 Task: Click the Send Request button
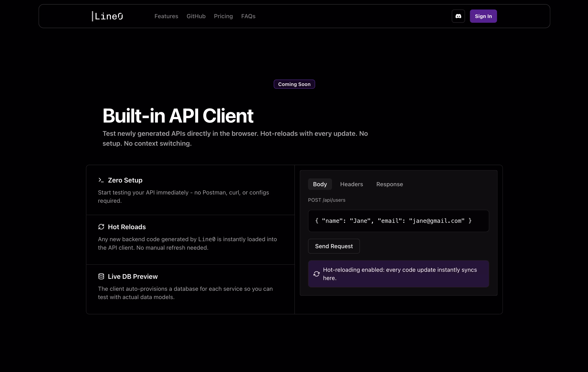333,246
